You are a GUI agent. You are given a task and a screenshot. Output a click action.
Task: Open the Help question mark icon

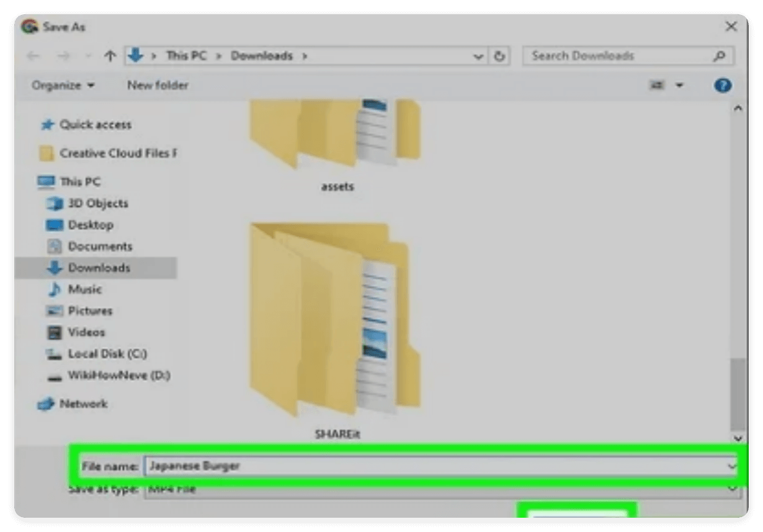point(723,85)
